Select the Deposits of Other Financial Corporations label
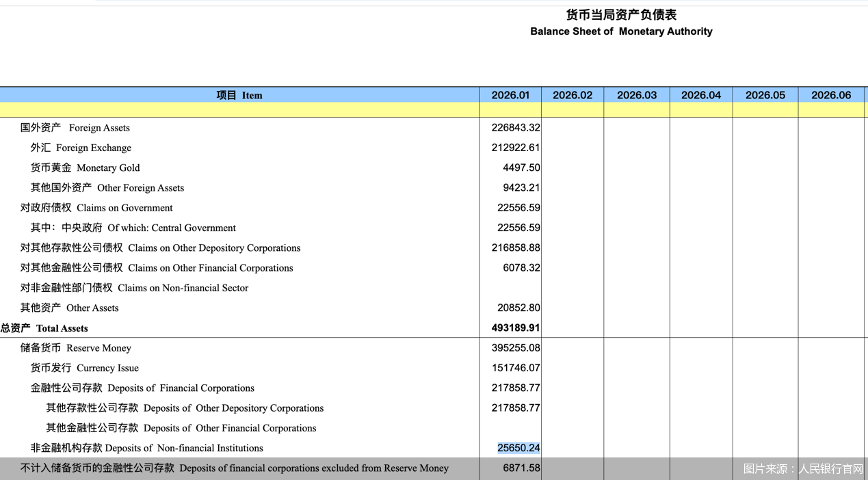This screenshot has height=480, width=868. [x=181, y=428]
